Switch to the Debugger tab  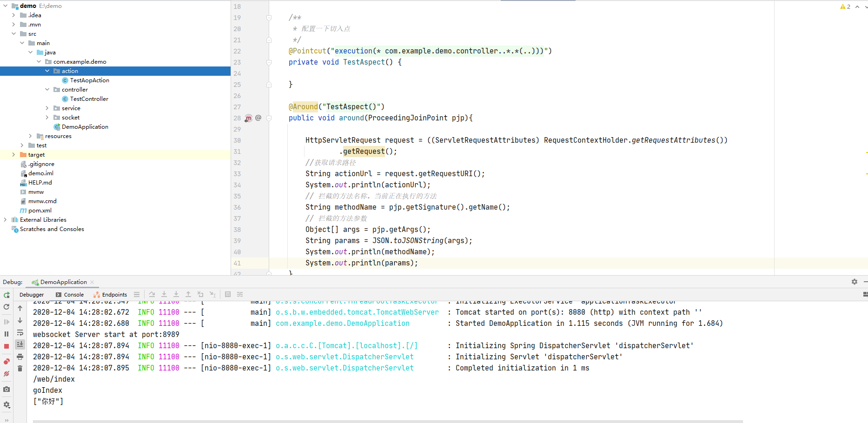[32, 295]
